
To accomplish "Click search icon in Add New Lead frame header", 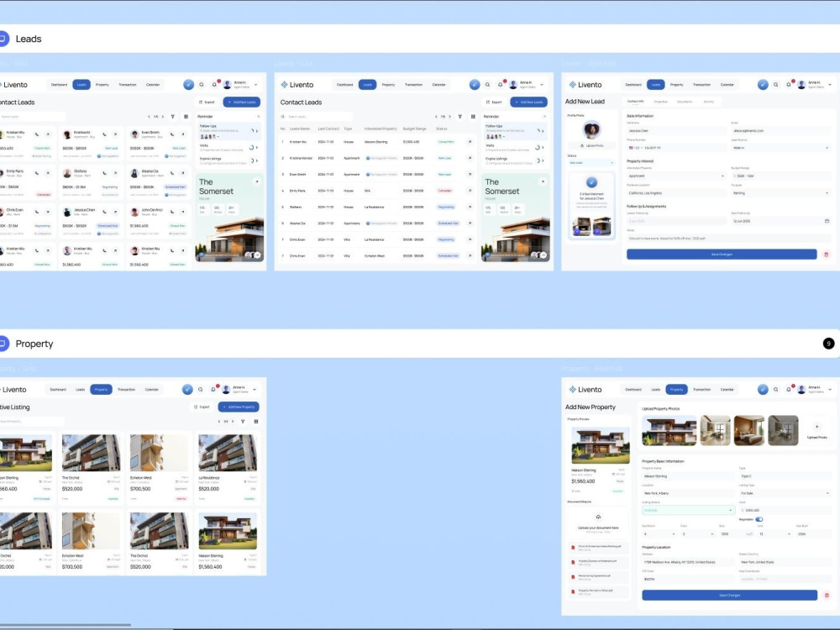I will (x=775, y=85).
